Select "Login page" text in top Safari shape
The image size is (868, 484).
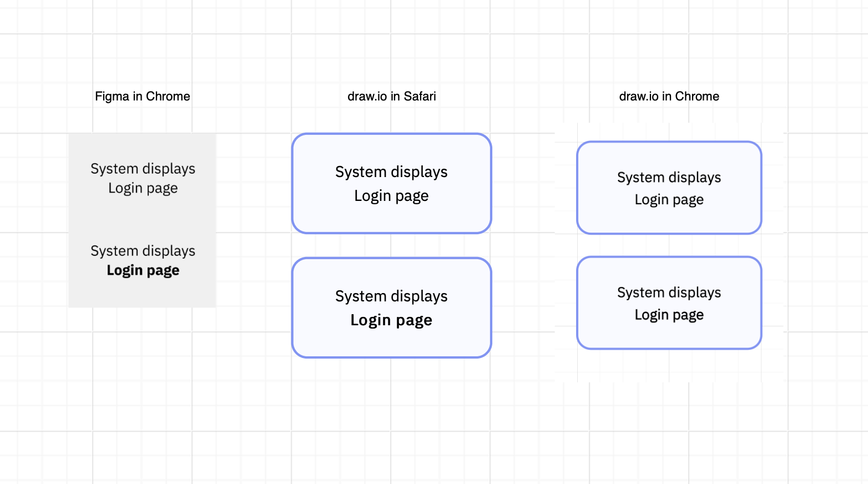pos(391,195)
